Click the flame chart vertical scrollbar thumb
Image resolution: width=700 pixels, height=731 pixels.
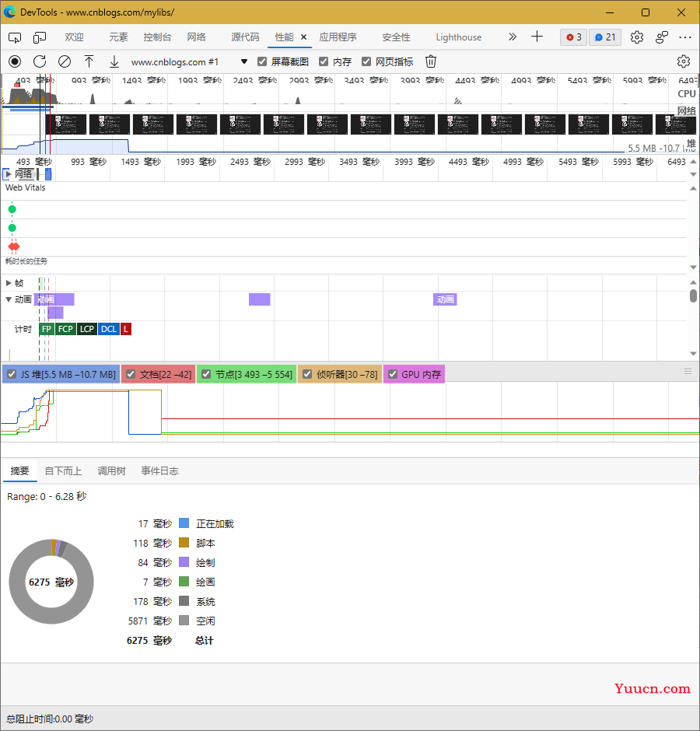[x=694, y=296]
